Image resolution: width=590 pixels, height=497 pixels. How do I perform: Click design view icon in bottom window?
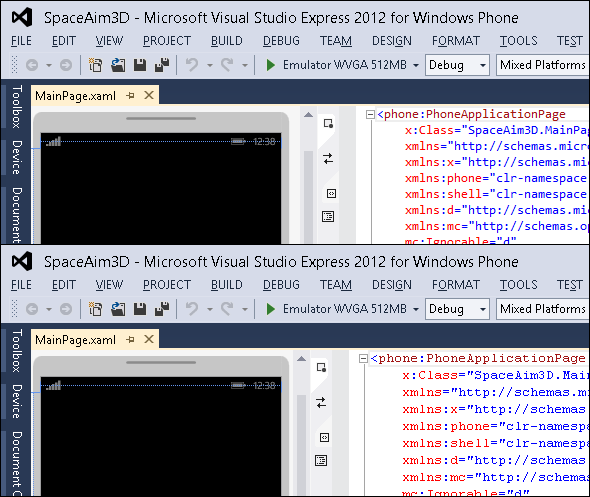321,367
